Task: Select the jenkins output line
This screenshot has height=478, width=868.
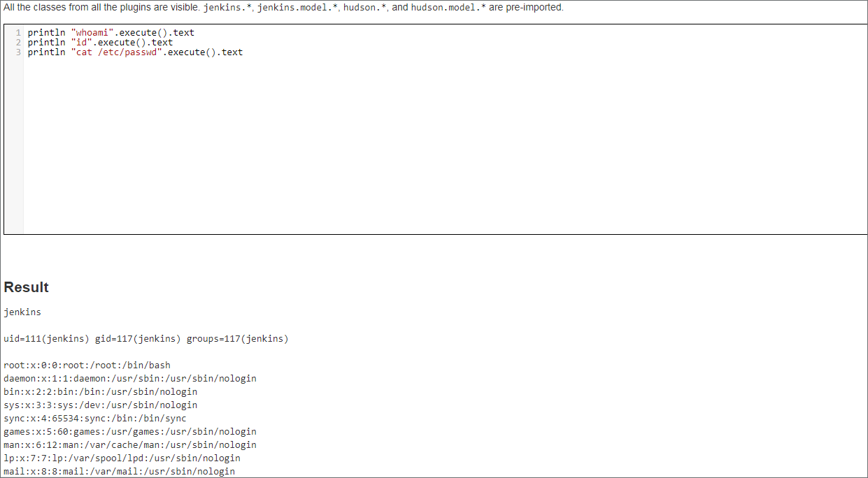Action: [22, 312]
